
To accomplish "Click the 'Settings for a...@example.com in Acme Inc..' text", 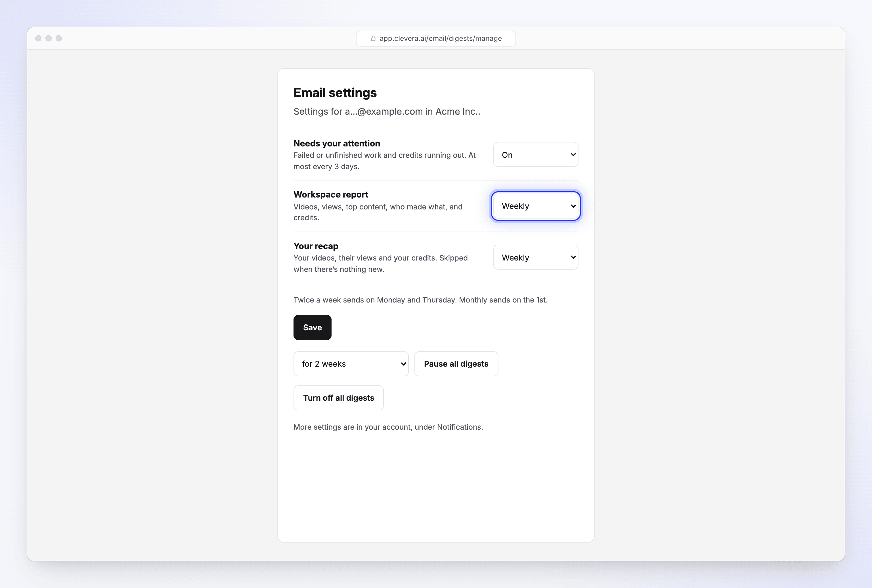I will [x=387, y=111].
